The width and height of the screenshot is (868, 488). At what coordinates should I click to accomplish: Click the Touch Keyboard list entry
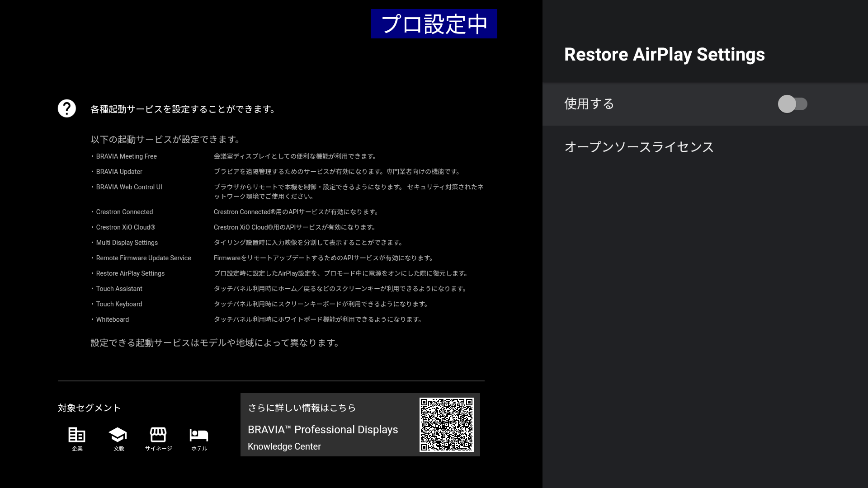click(119, 304)
